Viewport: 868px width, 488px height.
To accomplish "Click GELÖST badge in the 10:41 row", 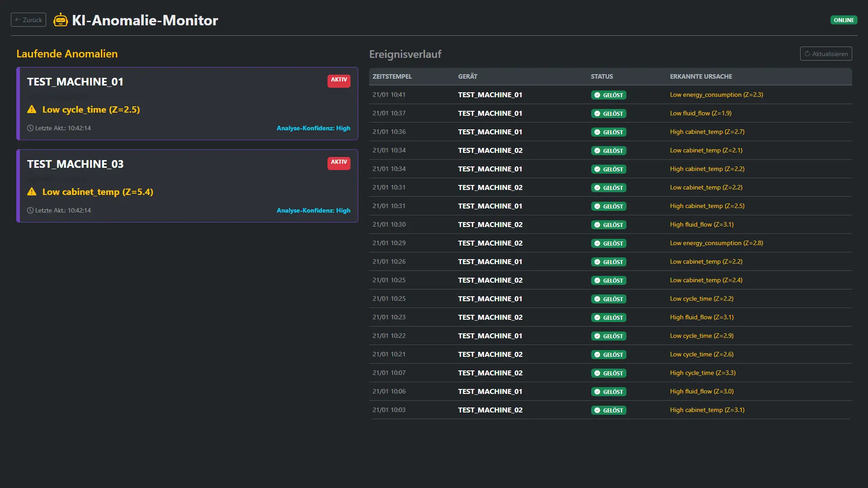I will pyautogui.click(x=608, y=95).
